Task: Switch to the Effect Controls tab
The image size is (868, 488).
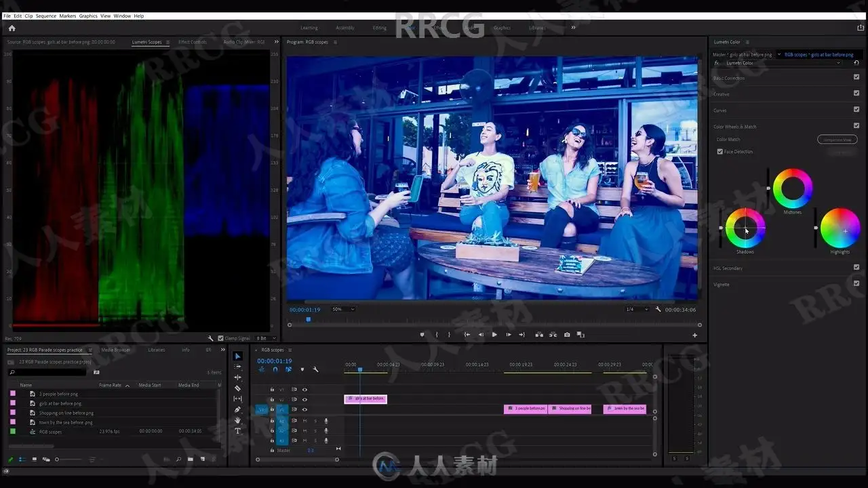Action: click(193, 42)
